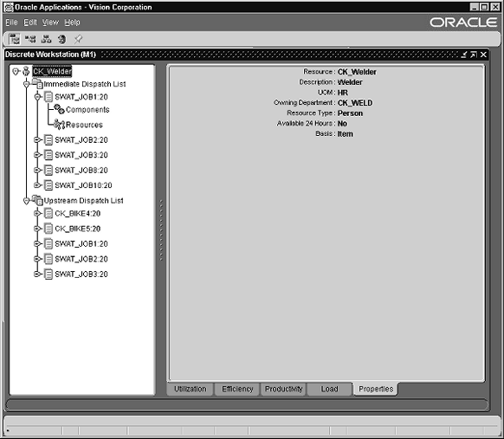The image size is (504, 439).
Task: Open the File menu
Action: click(11, 23)
